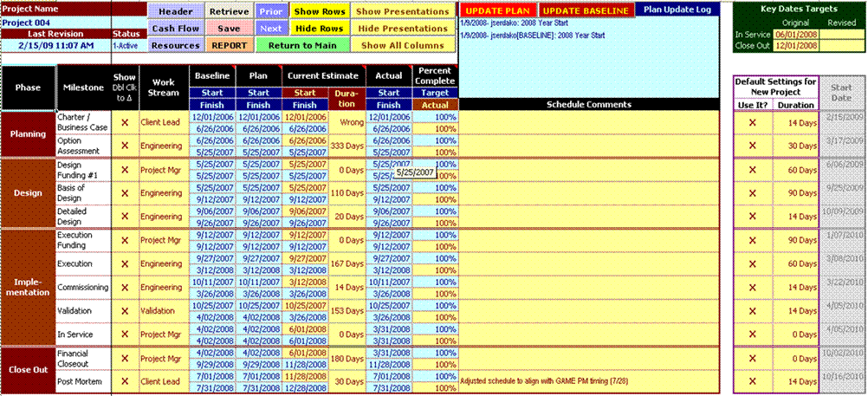Click Show Presentations button

(403, 11)
